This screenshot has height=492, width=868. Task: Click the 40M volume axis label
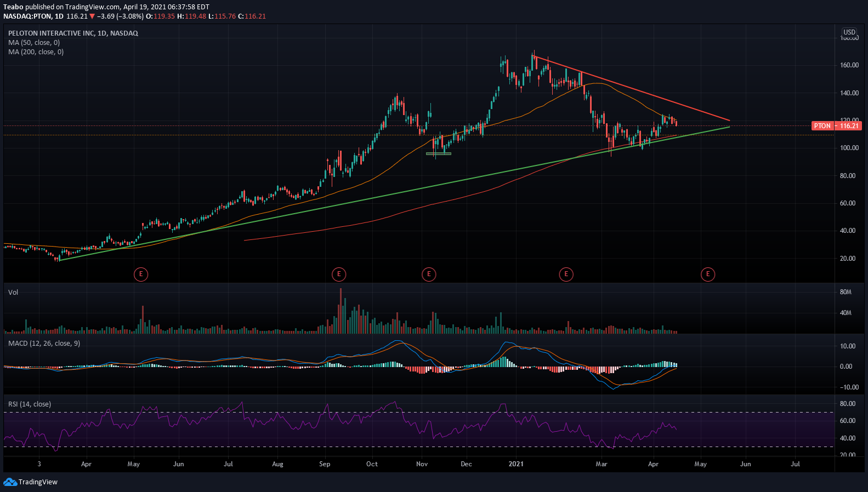coord(846,313)
